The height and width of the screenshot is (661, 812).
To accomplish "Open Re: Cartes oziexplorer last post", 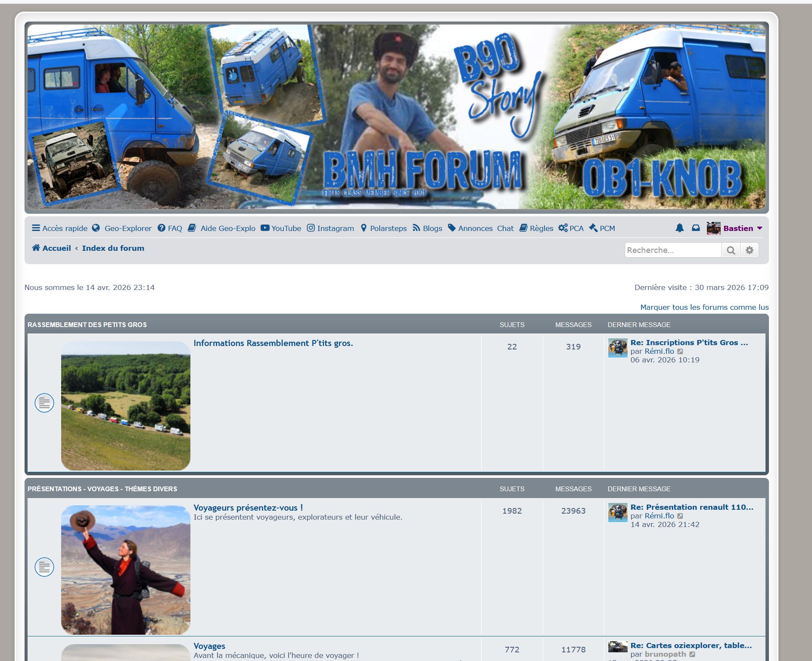I will 691,645.
